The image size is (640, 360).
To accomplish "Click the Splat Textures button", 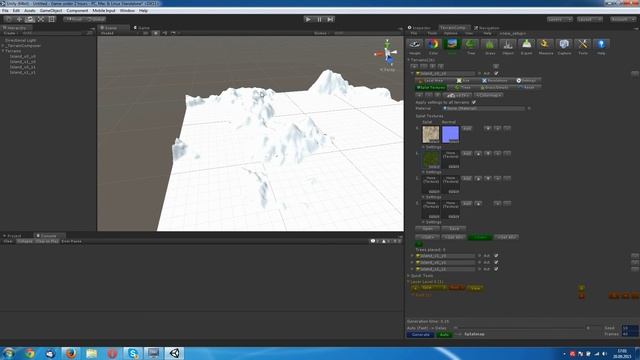I will 431,87.
